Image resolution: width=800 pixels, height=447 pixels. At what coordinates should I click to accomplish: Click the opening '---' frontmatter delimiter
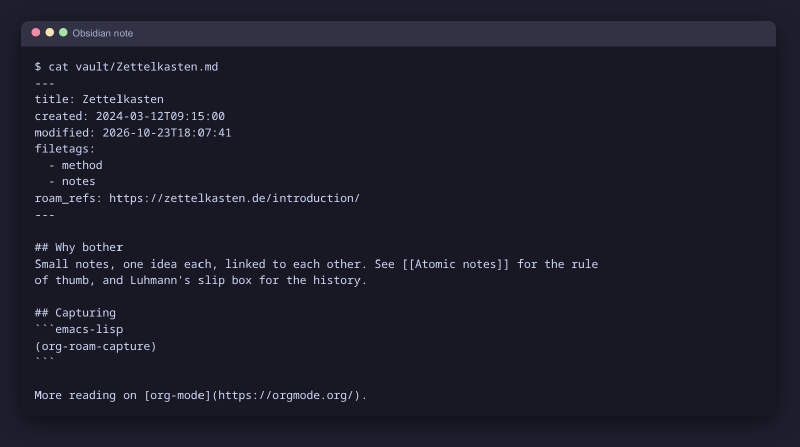tap(44, 83)
